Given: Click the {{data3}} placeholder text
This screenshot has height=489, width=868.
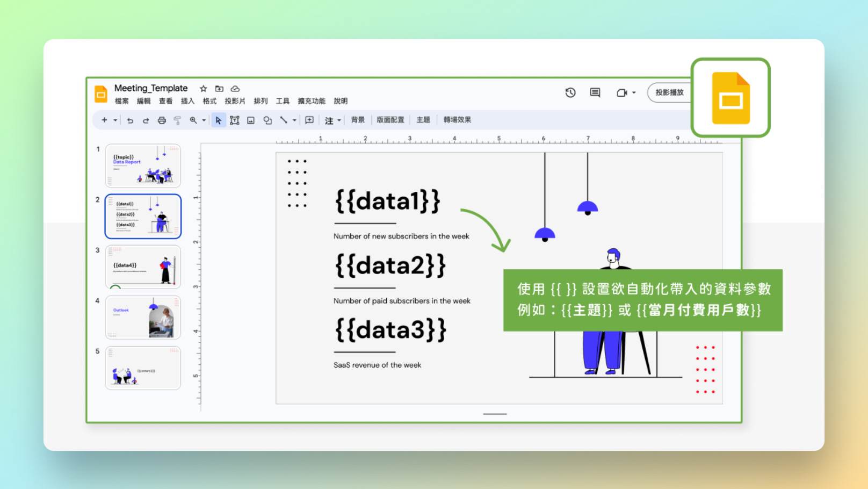Looking at the screenshot, I should 390,330.
